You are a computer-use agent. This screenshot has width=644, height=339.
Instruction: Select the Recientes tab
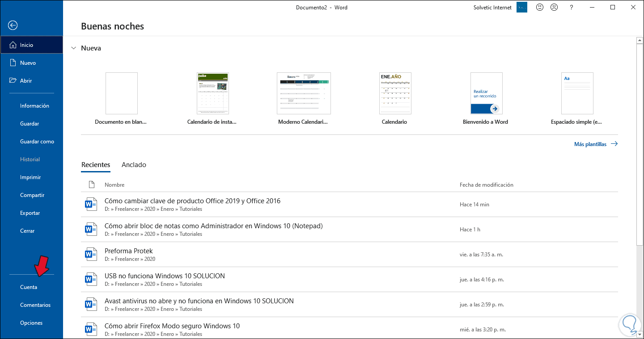point(96,165)
